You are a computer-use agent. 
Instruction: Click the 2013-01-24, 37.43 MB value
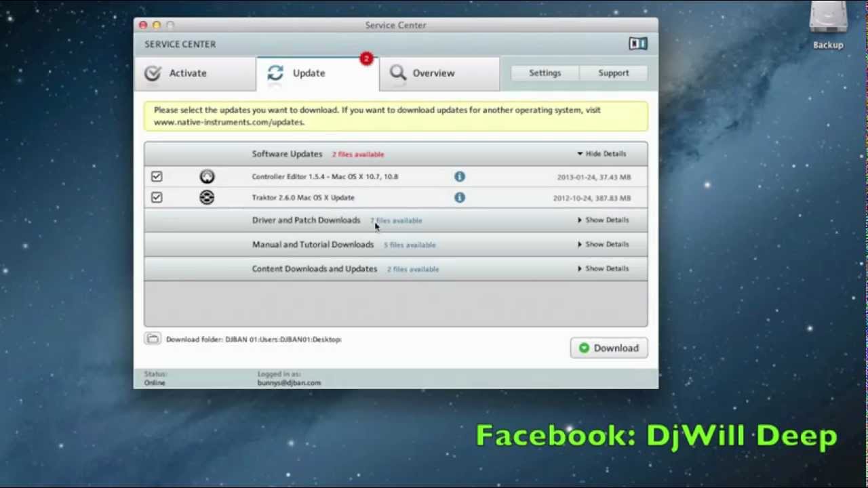593,177
